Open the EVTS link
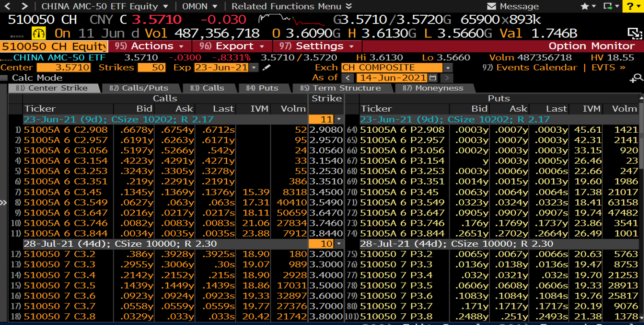 (608, 68)
